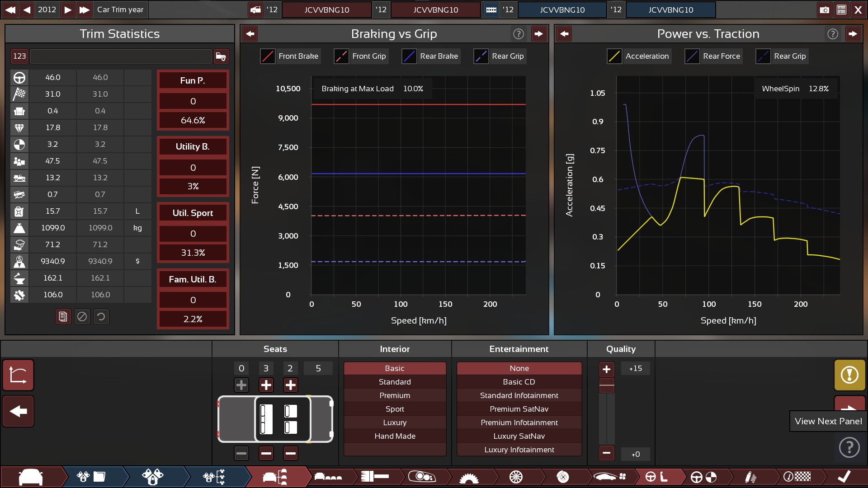Click the car body tab icon
Viewport: 868px width, 488px height.
pyautogui.click(x=31, y=477)
